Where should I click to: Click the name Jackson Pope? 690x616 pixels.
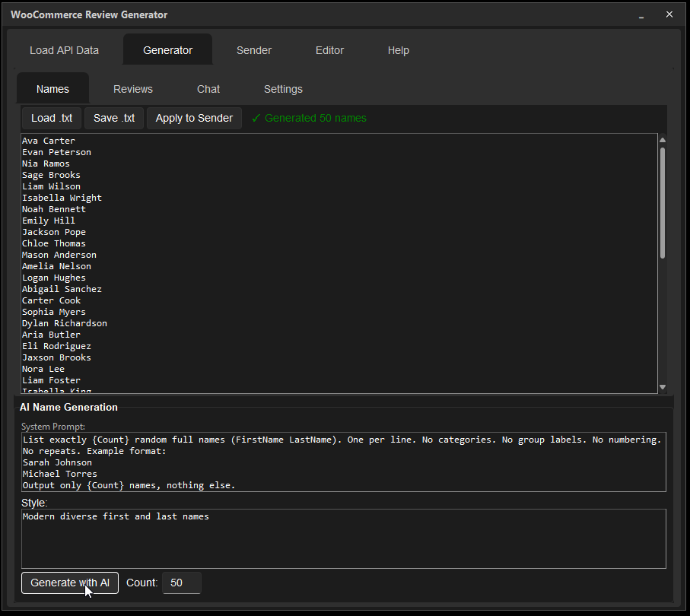point(54,232)
